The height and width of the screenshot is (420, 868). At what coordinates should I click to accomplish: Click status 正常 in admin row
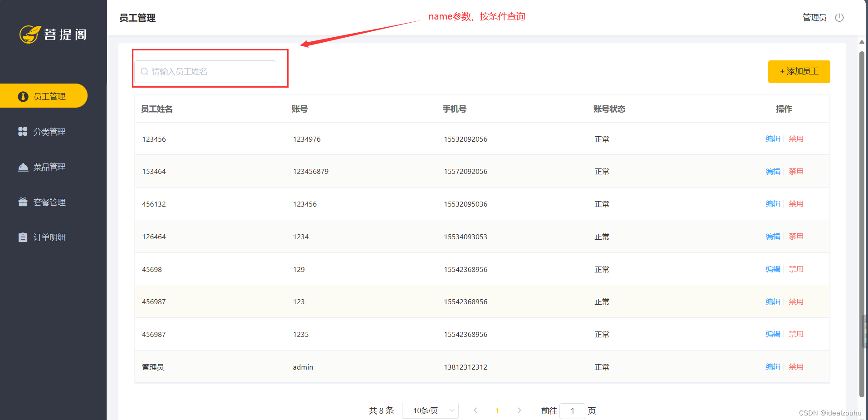[602, 367]
